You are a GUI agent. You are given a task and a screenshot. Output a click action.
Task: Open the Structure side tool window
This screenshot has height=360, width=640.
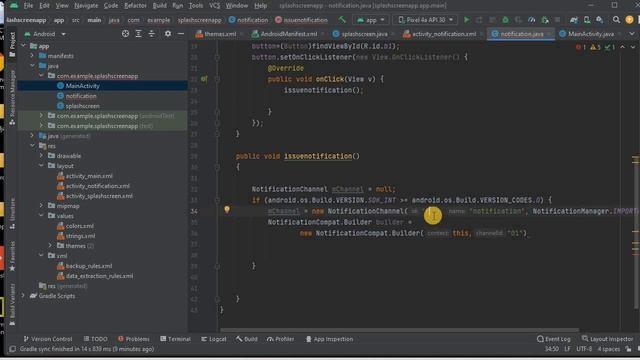click(12, 213)
